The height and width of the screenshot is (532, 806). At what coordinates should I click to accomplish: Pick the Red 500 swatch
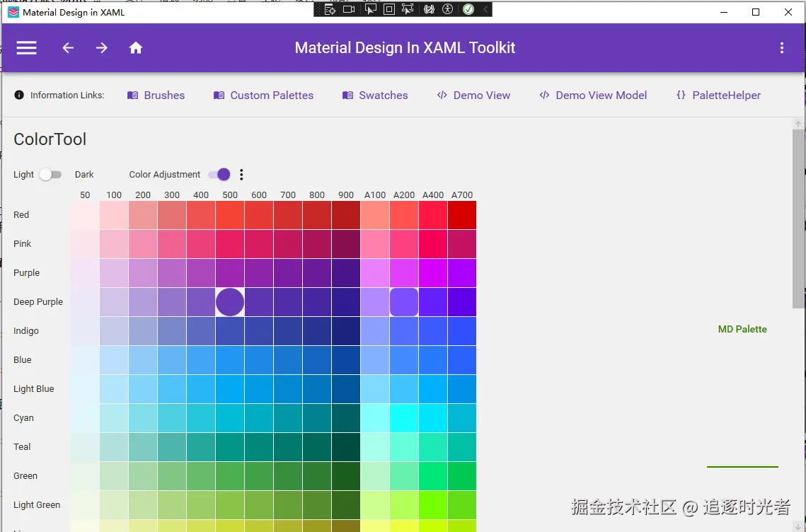[x=230, y=215]
